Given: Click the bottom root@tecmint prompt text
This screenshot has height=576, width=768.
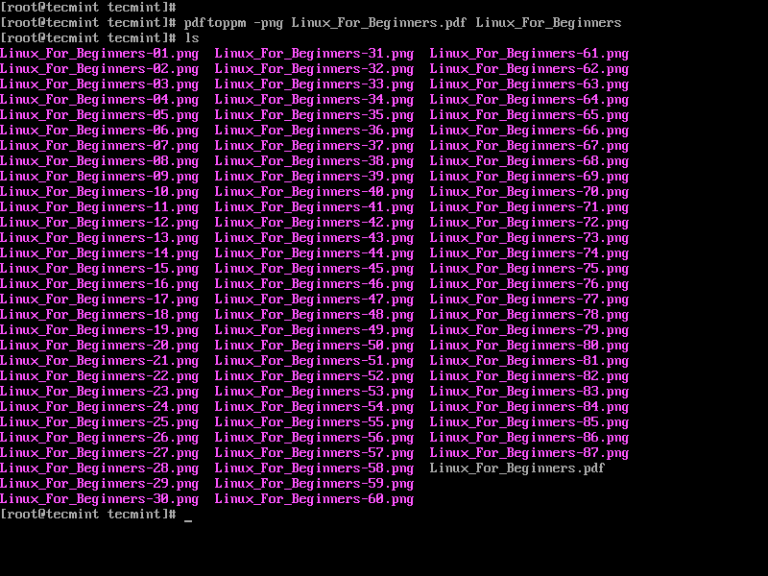Looking at the screenshot, I should coord(88,514).
